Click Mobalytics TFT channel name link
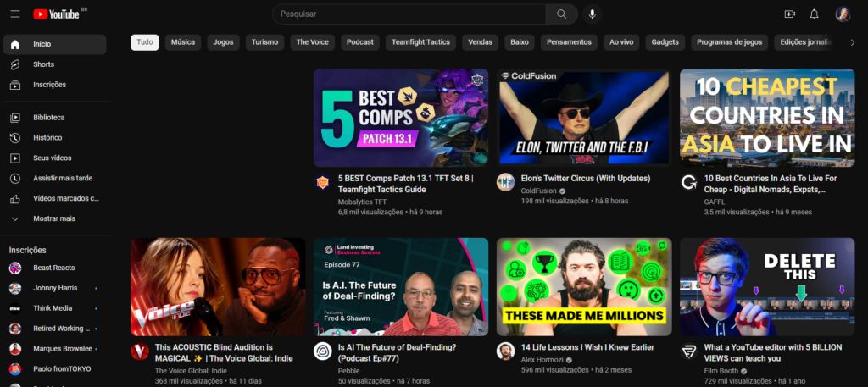The image size is (868, 387). pyautogui.click(x=362, y=202)
